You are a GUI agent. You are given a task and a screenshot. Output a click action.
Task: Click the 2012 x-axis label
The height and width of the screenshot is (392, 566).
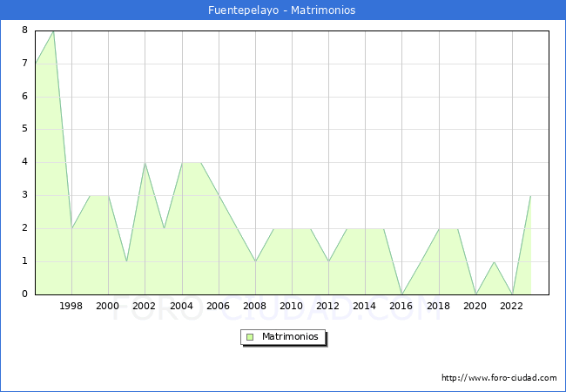point(327,306)
